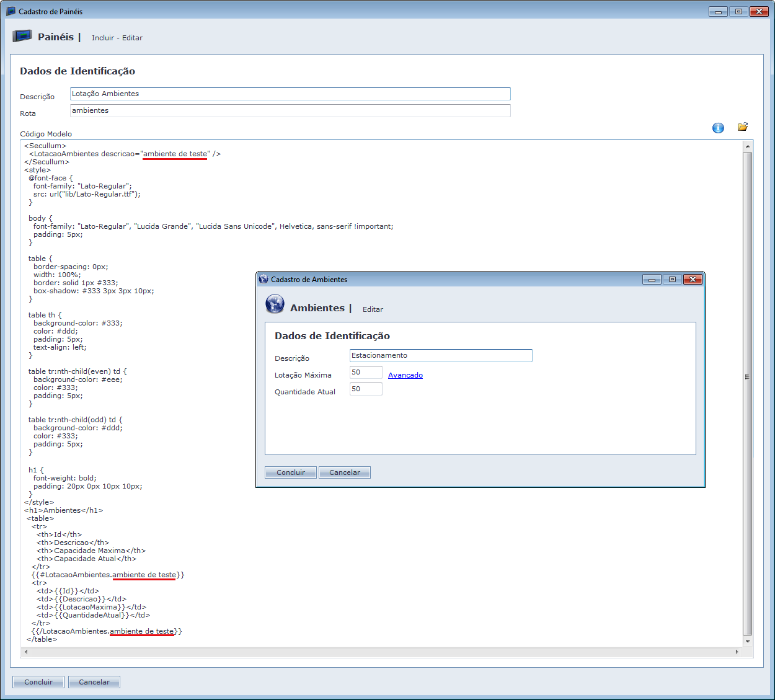This screenshot has height=700, width=775.
Task: Click Cancelar at bottom of Painéis window
Action: [x=94, y=682]
